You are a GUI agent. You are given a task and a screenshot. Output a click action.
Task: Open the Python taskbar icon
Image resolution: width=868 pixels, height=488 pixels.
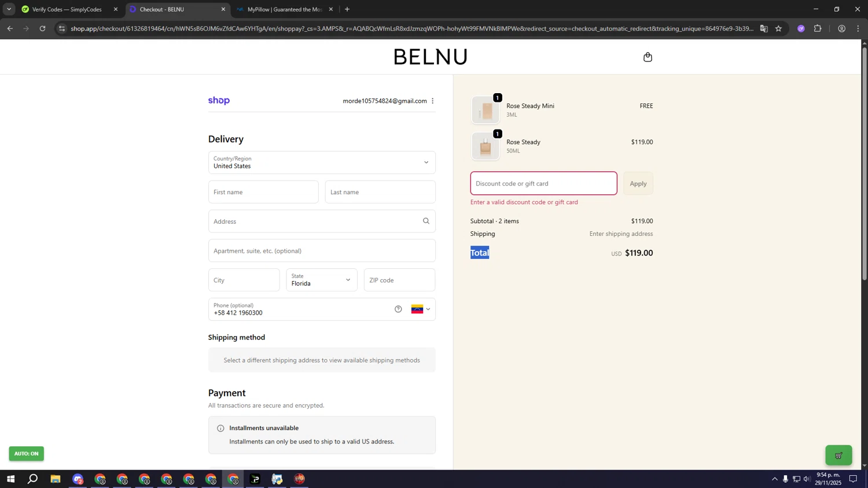tap(277, 479)
